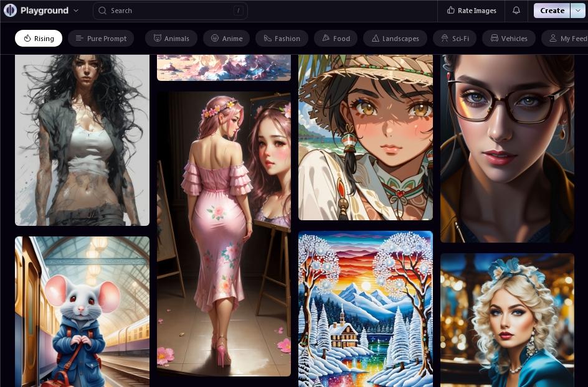Click the Animals cat icon

click(158, 39)
